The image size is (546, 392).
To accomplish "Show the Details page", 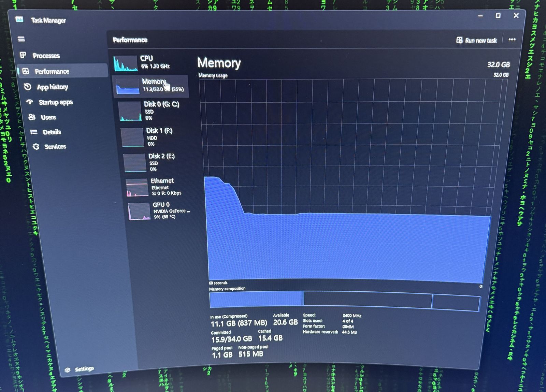I will click(x=52, y=132).
